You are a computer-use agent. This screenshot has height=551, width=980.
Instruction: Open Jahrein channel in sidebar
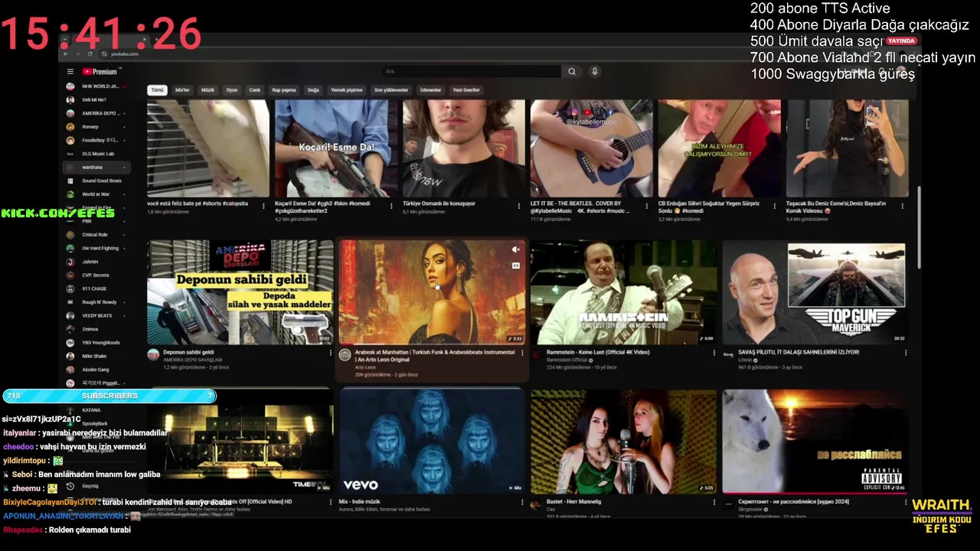coord(96,262)
